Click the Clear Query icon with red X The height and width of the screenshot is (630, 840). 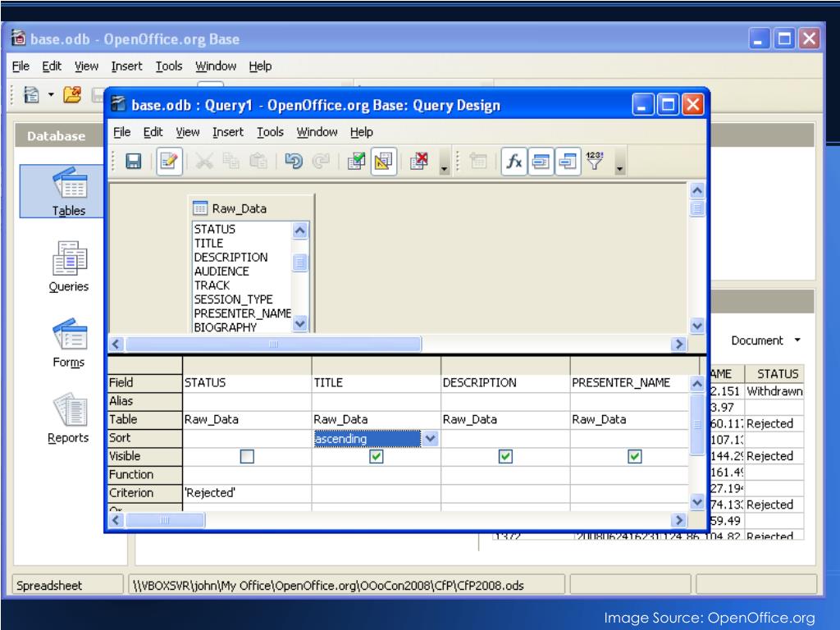419,161
